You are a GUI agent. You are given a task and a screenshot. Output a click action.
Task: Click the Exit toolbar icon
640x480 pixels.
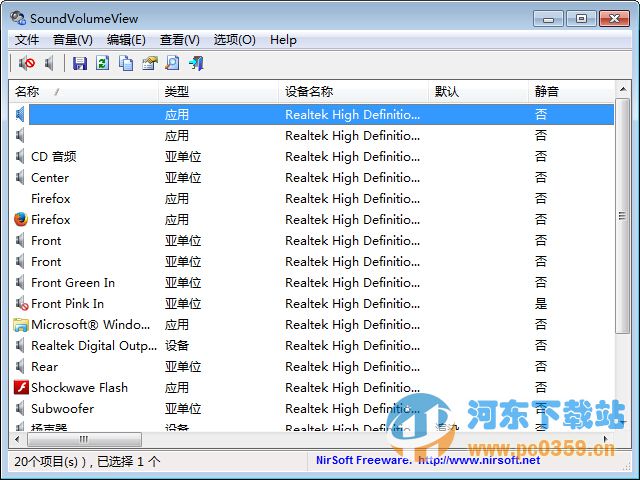(x=196, y=63)
